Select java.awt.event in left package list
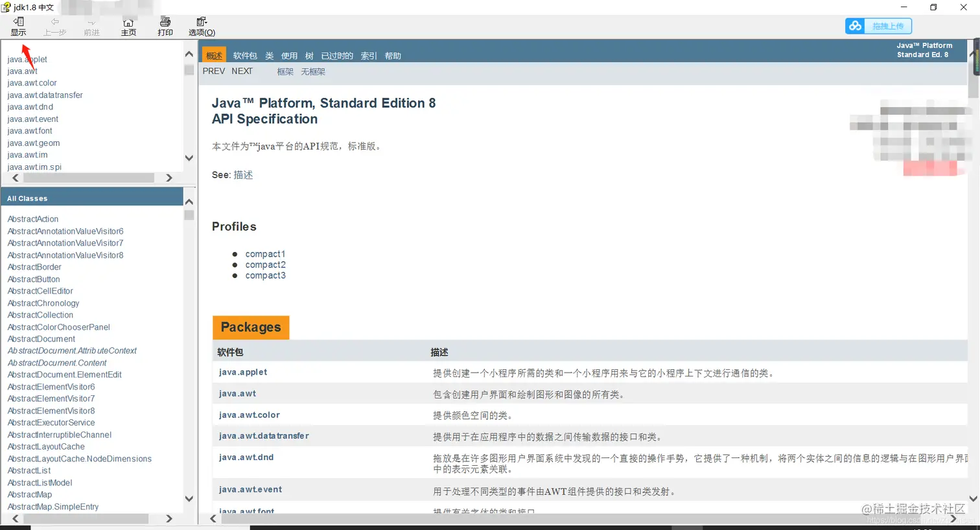The width and height of the screenshot is (980, 530). tap(33, 119)
